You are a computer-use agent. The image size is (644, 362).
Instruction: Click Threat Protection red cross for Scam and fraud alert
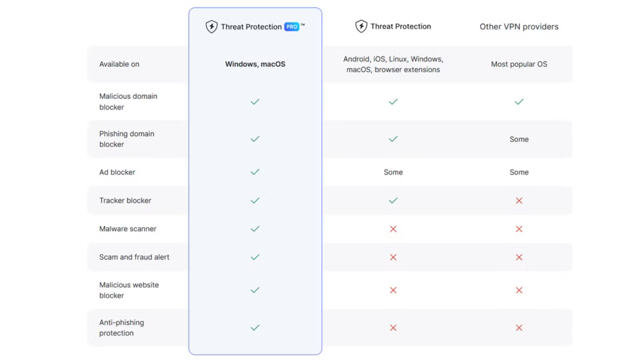[393, 257]
